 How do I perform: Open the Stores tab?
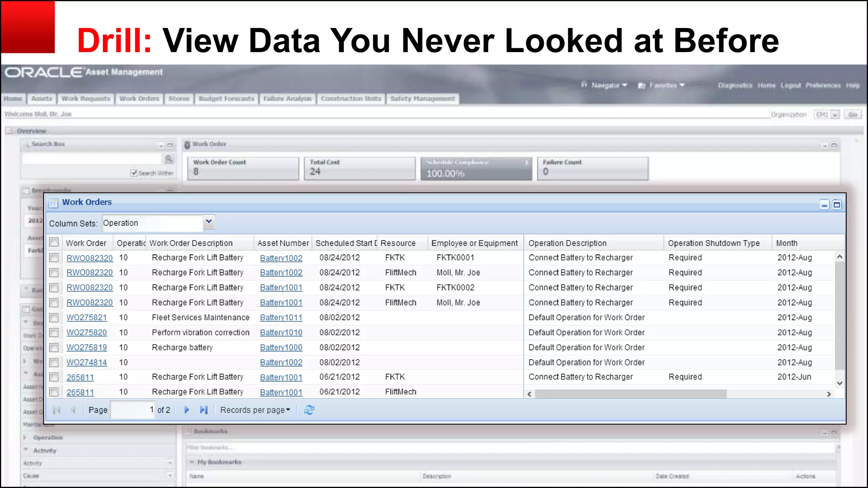point(179,98)
